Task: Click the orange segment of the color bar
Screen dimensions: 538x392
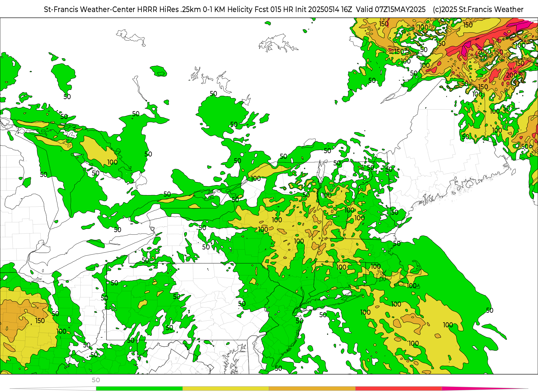Action: (x=312, y=389)
